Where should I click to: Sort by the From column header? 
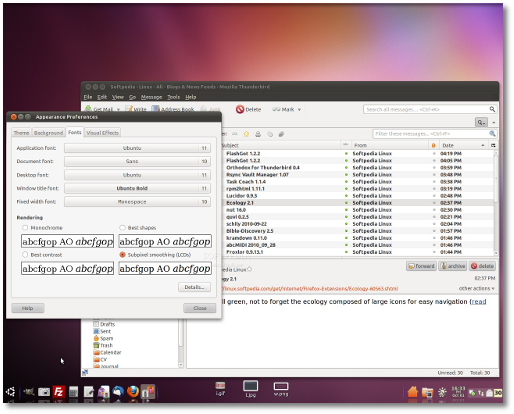click(389, 145)
